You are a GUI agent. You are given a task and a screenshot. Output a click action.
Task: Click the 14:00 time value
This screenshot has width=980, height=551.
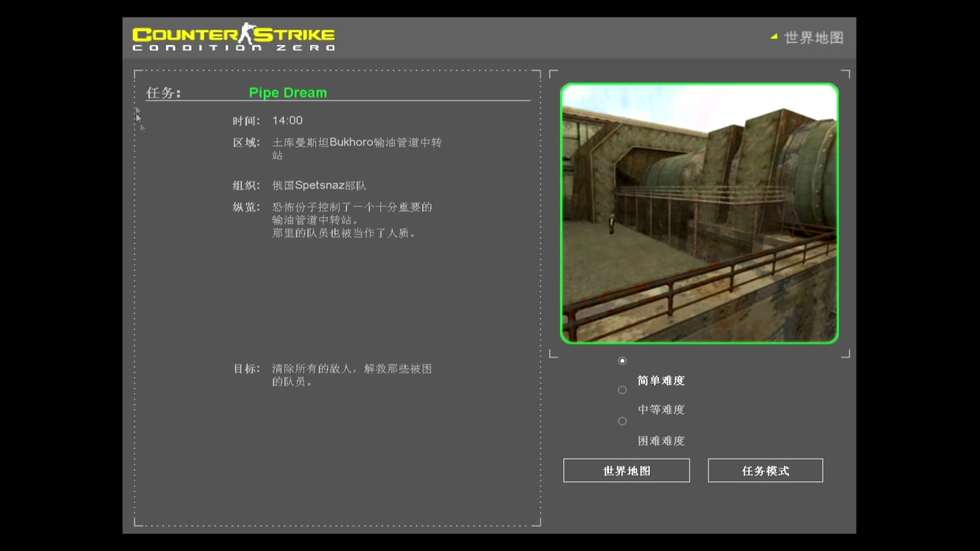point(287,121)
